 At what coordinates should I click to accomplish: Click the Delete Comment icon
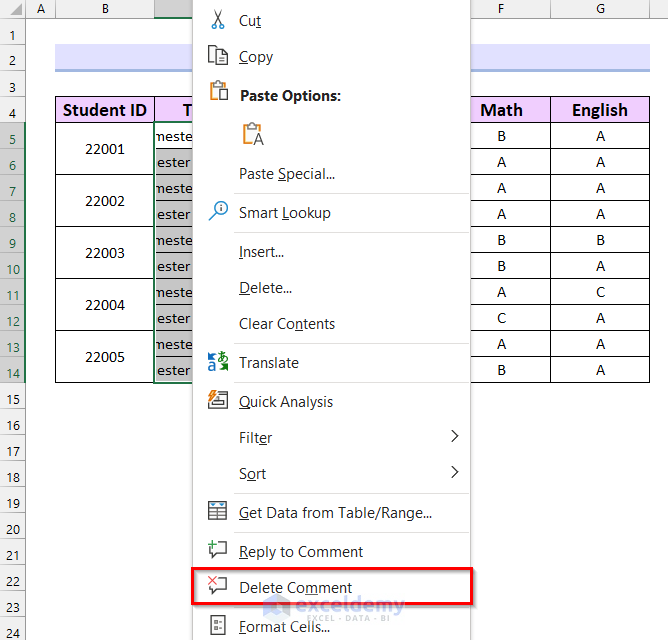click(x=218, y=586)
